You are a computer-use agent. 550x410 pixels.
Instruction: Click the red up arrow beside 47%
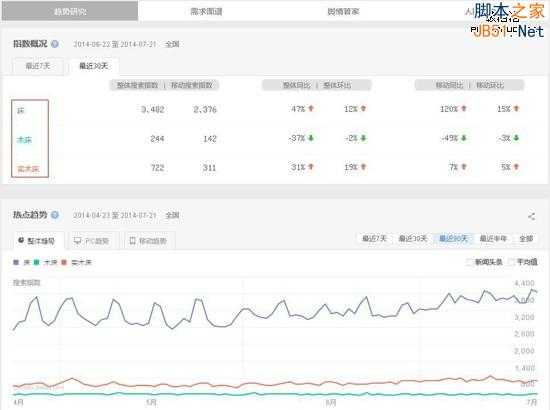pyautogui.click(x=311, y=109)
